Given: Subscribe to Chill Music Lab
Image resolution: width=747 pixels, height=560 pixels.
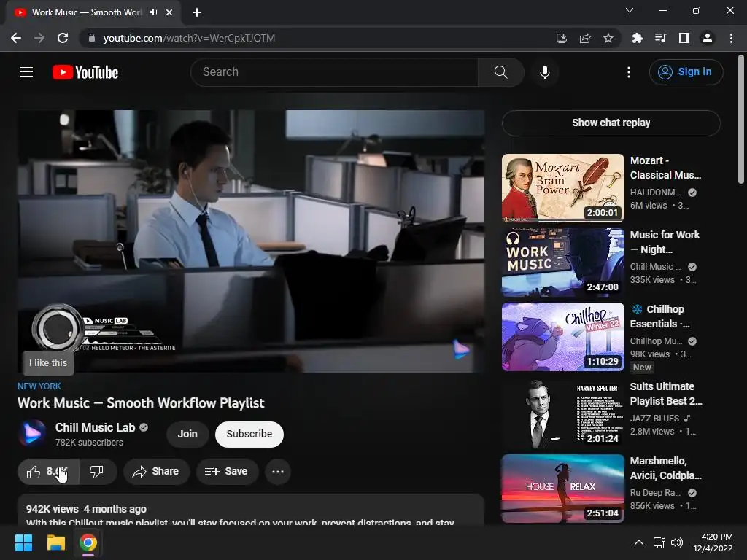Looking at the screenshot, I should (249, 435).
